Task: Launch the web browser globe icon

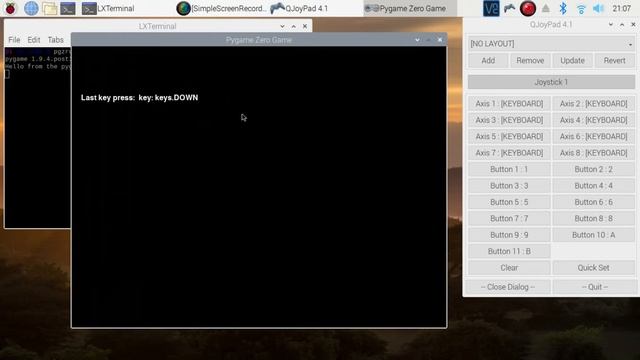Action: (31, 8)
